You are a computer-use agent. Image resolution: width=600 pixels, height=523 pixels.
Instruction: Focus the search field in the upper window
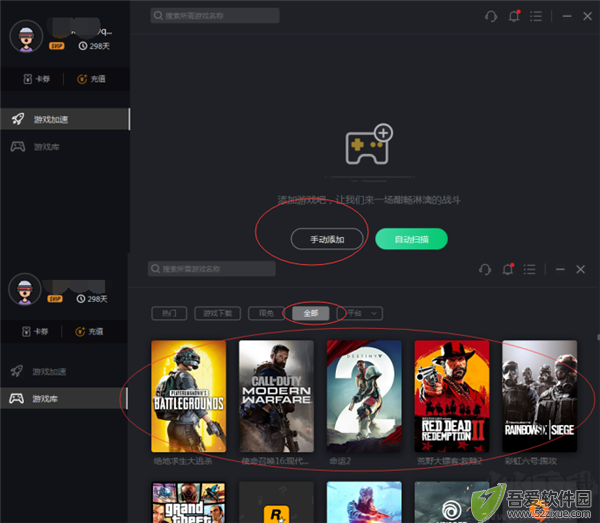coord(215,16)
